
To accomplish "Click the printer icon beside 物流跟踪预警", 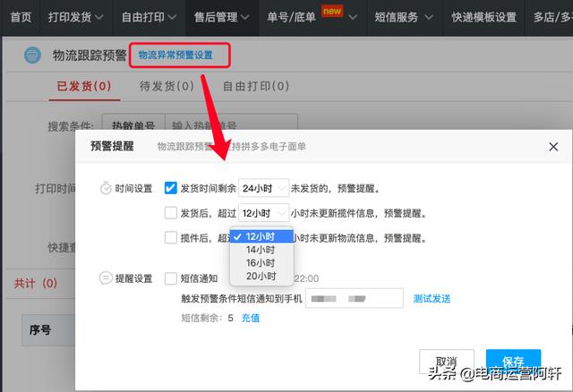I will pyautogui.click(x=32, y=55).
